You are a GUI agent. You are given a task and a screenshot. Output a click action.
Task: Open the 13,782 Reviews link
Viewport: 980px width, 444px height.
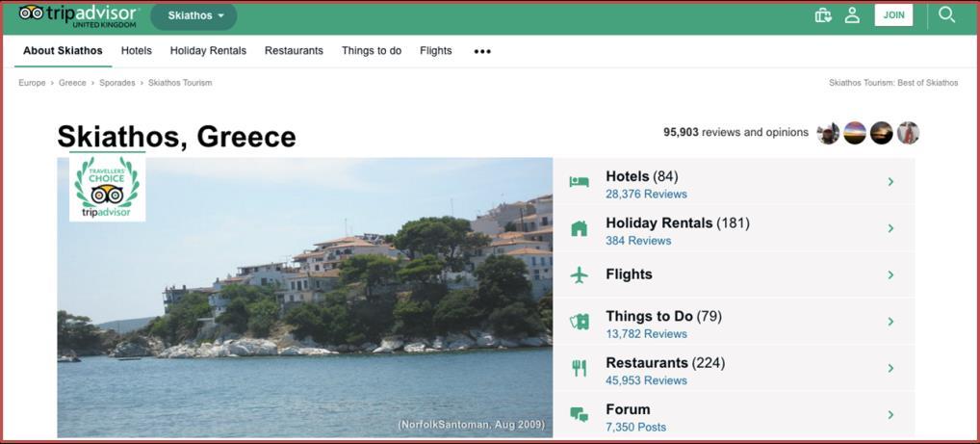coord(646,334)
